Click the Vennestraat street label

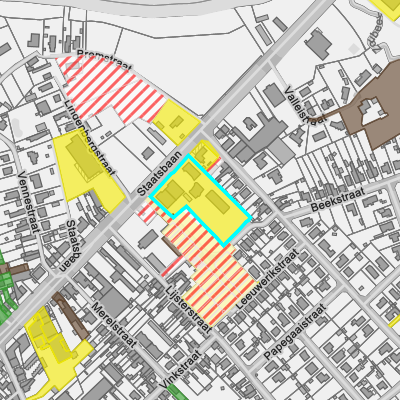(x=28, y=201)
